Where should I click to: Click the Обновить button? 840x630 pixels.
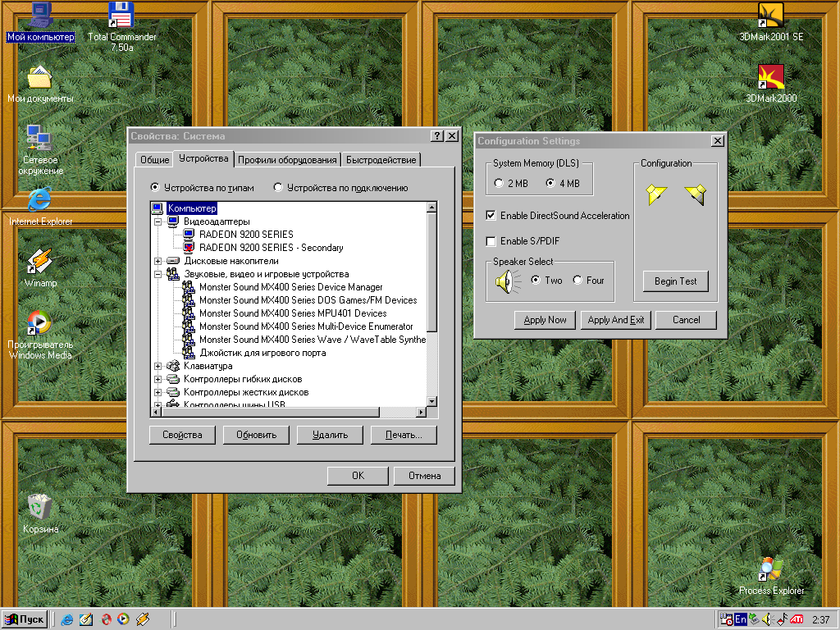tap(255, 435)
